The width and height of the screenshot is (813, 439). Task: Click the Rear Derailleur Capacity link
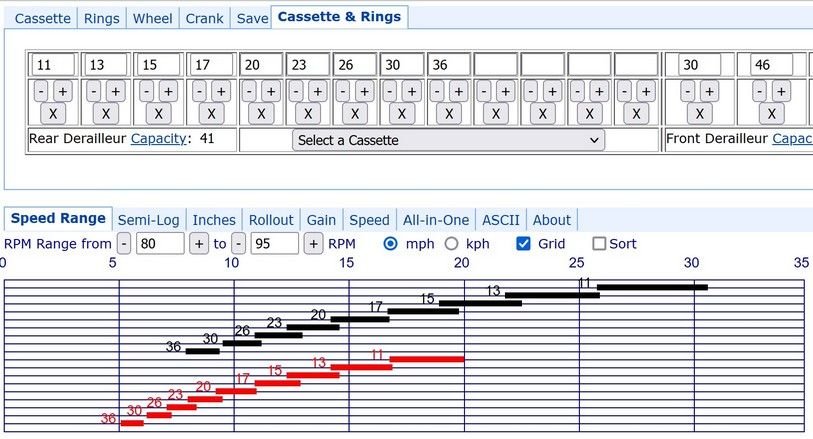coord(159,138)
